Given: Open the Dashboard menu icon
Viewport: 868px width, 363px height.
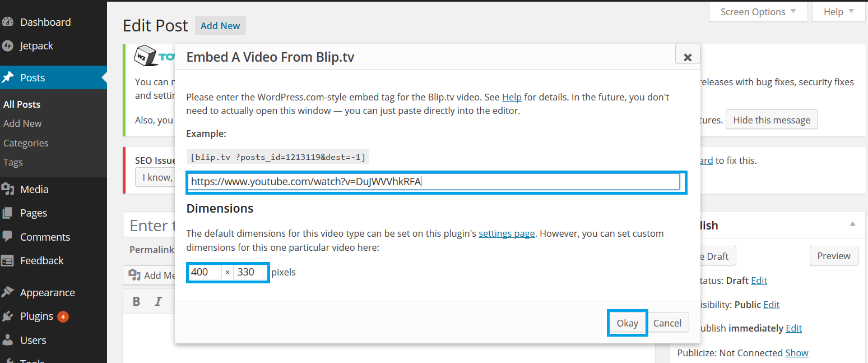Looking at the screenshot, I should [8, 22].
